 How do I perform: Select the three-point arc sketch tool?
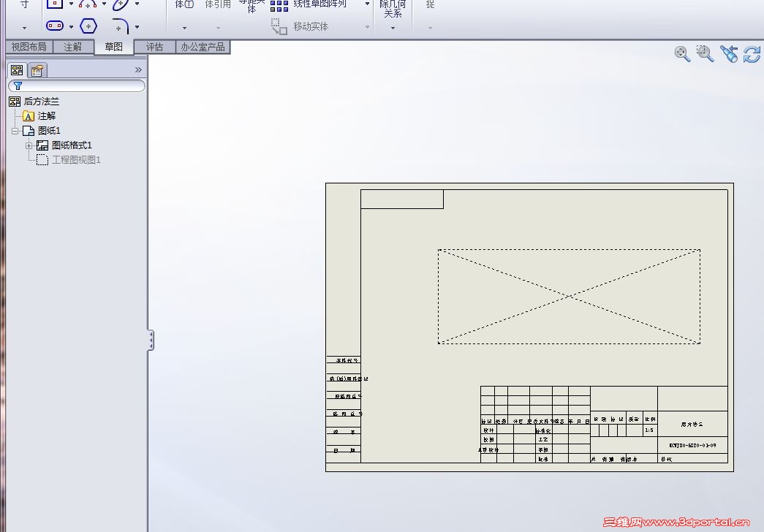coord(88,4)
